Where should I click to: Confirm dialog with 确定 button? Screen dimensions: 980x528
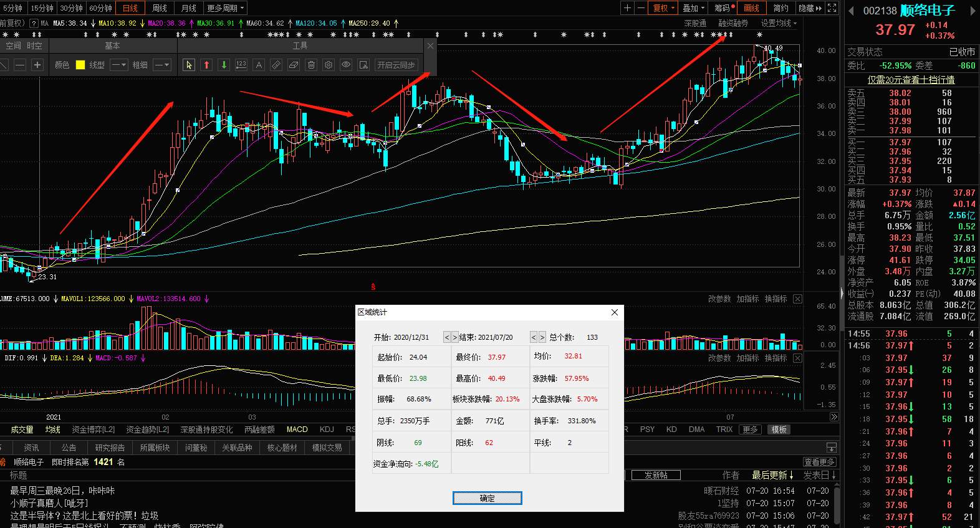[x=488, y=498]
